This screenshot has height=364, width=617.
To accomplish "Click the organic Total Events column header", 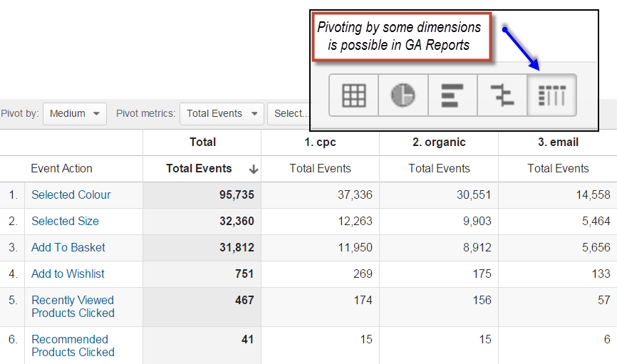I will [439, 168].
